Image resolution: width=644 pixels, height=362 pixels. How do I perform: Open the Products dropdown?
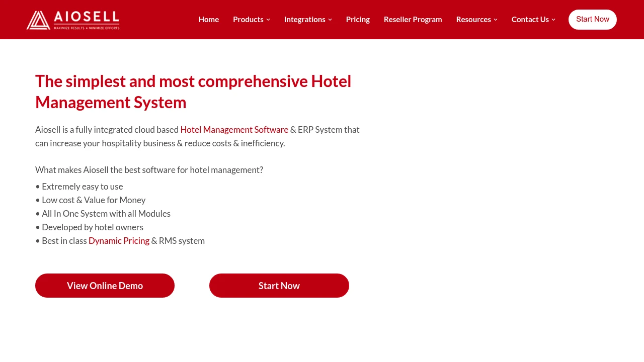coord(248,18)
